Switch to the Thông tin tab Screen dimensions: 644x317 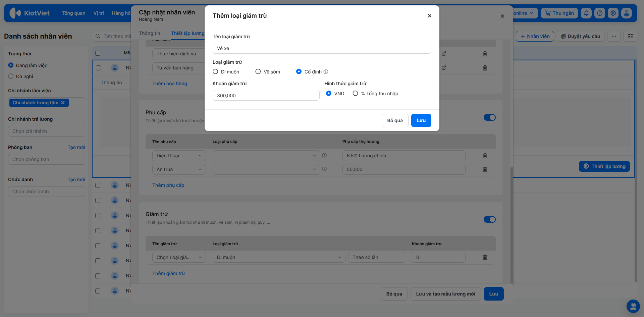[x=150, y=33]
